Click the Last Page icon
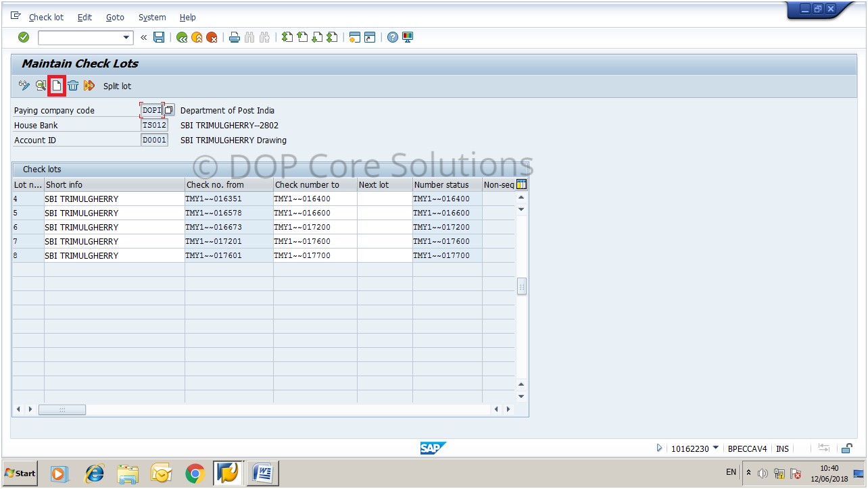The image size is (868, 489). (332, 37)
